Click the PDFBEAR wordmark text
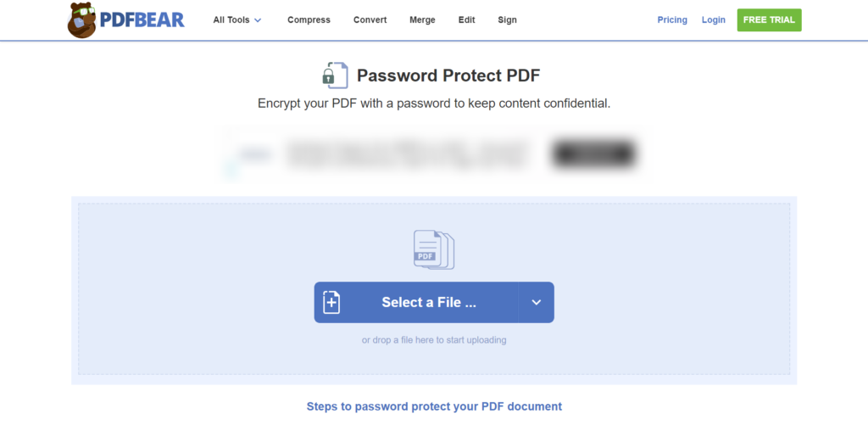The width and height of the screenshot is (868, 436). [142, 20]
